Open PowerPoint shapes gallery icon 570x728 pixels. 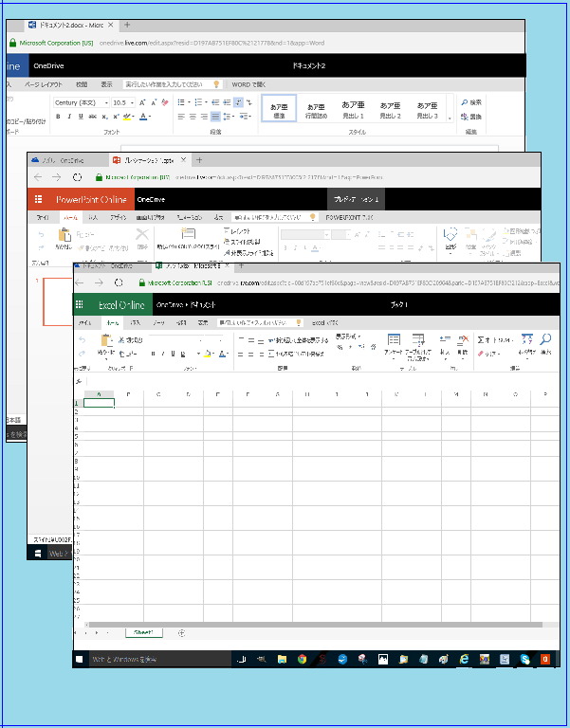click(x=450, y=234)
